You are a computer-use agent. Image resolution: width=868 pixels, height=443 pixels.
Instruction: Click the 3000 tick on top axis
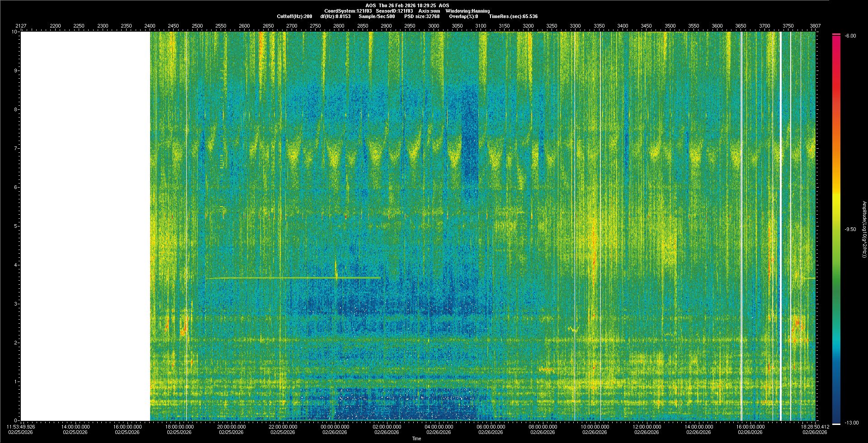(x=434, y=26)
